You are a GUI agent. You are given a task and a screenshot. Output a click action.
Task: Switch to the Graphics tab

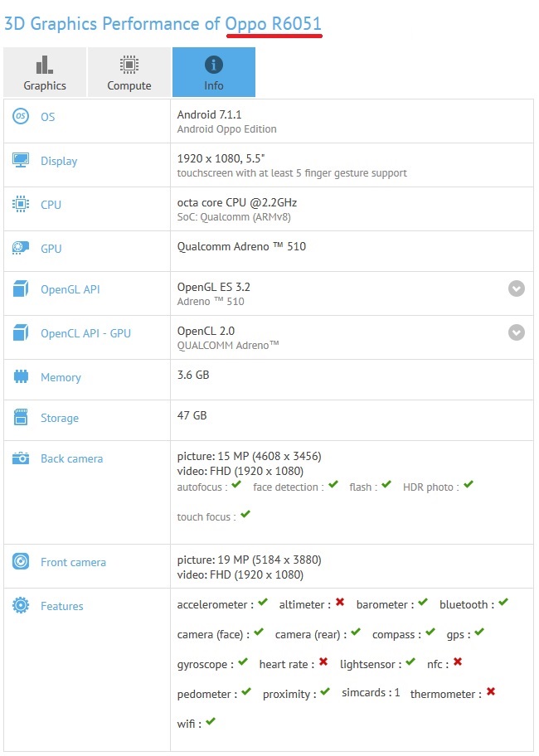pos(45,73)
